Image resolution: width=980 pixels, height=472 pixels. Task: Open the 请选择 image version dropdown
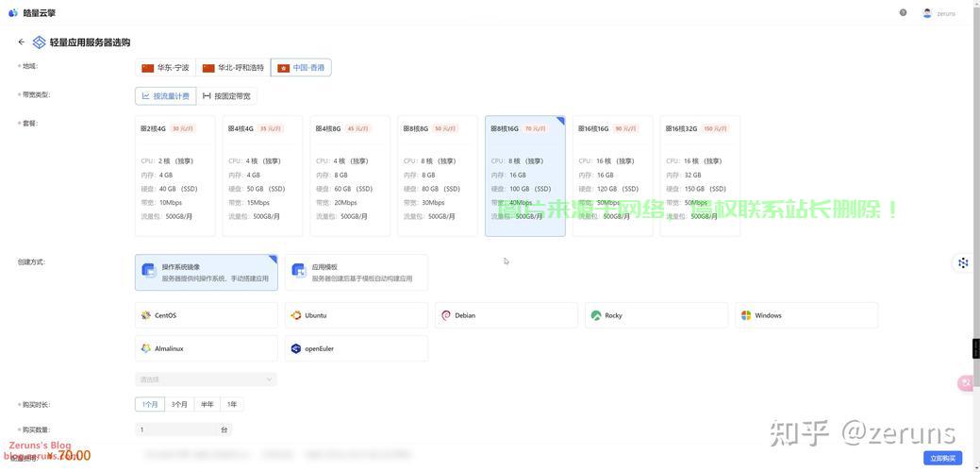coord(207,379)
